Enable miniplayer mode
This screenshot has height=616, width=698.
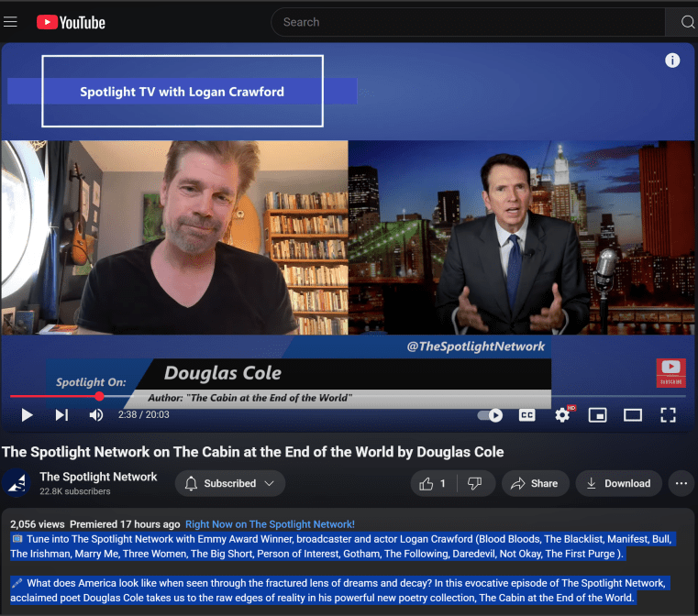pyautogui.click(x=597, y=415)
